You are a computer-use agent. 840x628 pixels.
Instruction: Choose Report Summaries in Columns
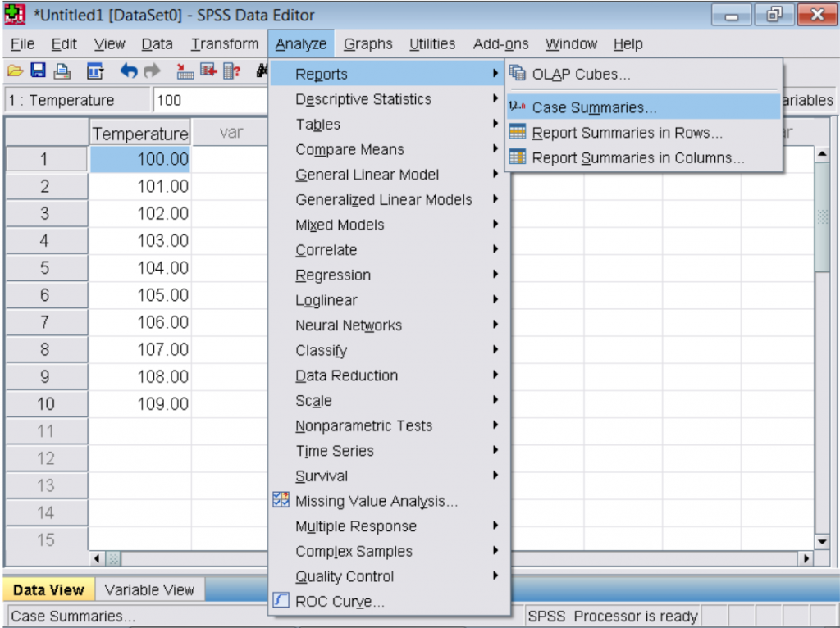tap(635, 157)
